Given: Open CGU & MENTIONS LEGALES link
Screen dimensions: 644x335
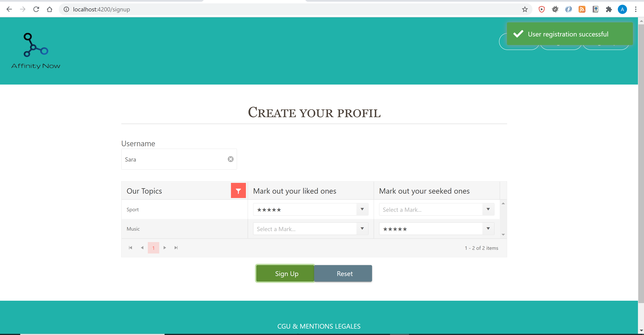Looking at the screenshot, I should [319, 326].
